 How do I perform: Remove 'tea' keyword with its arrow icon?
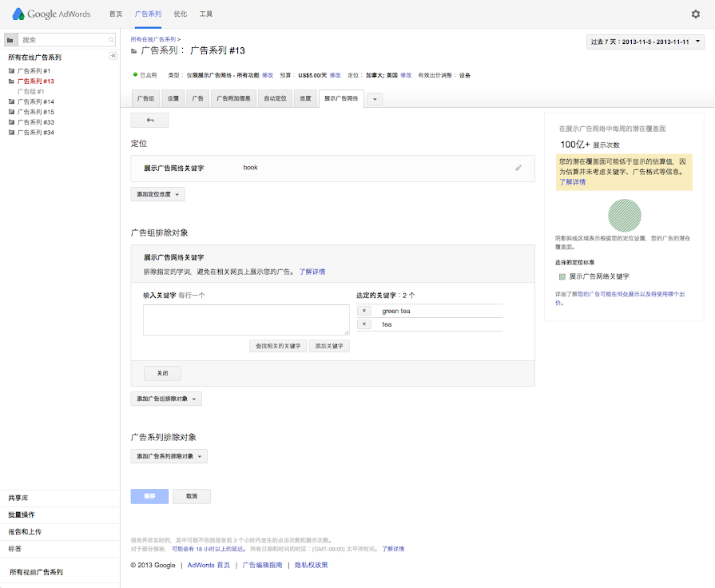364,324
